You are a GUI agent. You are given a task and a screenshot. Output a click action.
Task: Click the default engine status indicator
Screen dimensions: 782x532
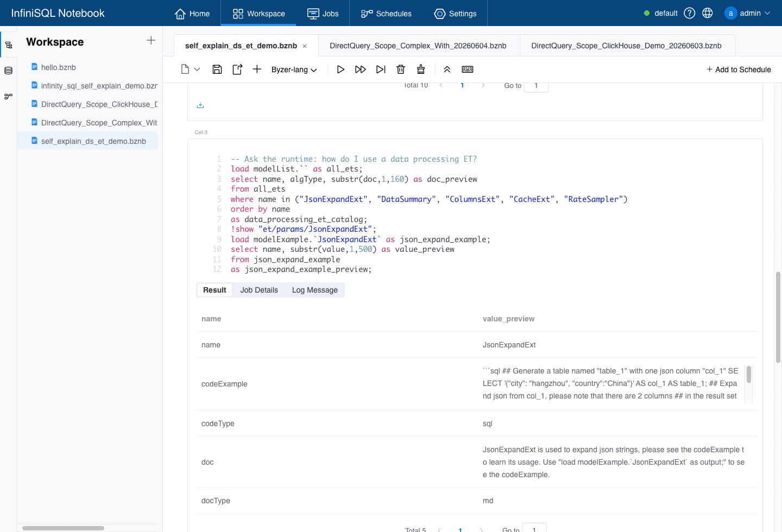(660, 13)
